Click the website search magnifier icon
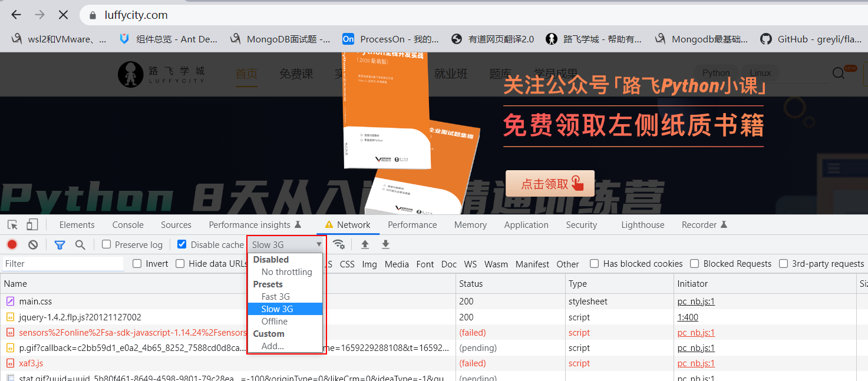Image resolution: width=868 pixels, height=381 pixels. (x=839, y=73)
